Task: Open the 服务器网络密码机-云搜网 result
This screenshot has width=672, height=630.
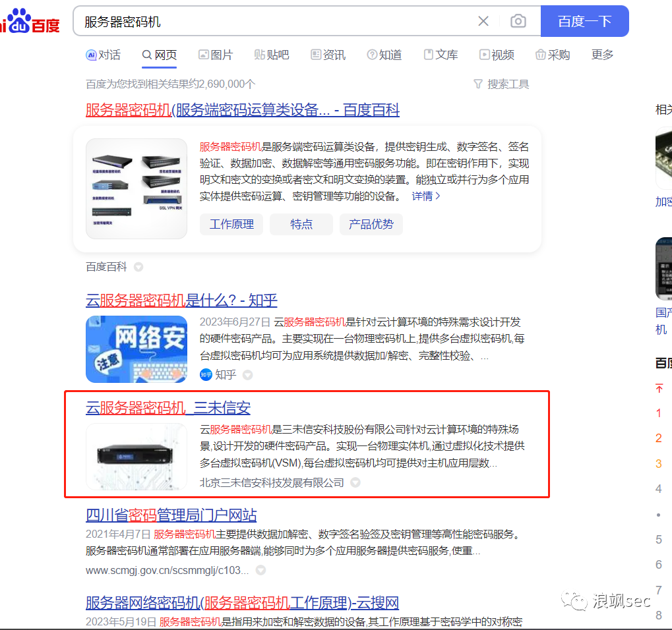Action: click(242, 602)
